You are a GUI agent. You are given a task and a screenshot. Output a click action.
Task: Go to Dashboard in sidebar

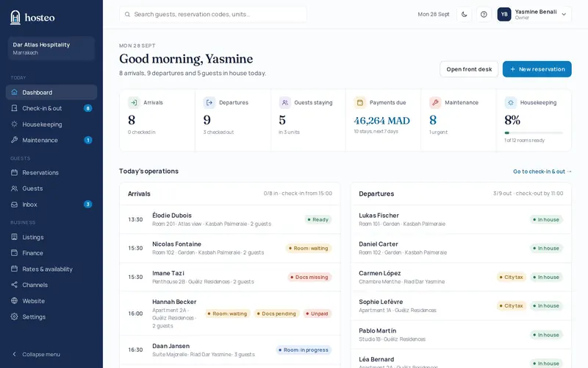pyautogui.click(x=51, y=93)
